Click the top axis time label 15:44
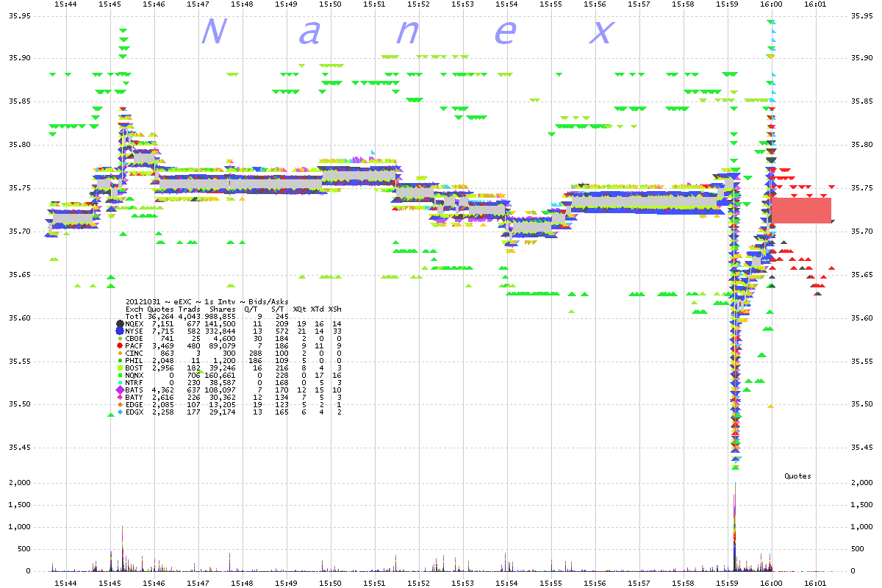The height and width of the screenshot is (588, 882). pyautogui.click(x=65, y=4)
